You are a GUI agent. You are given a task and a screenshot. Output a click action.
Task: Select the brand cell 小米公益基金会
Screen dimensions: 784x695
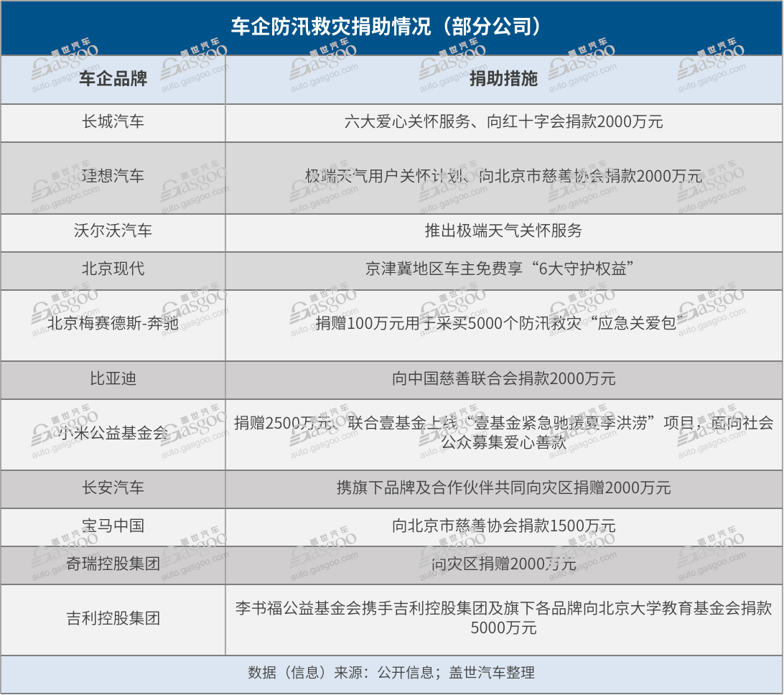click(113, 433)
